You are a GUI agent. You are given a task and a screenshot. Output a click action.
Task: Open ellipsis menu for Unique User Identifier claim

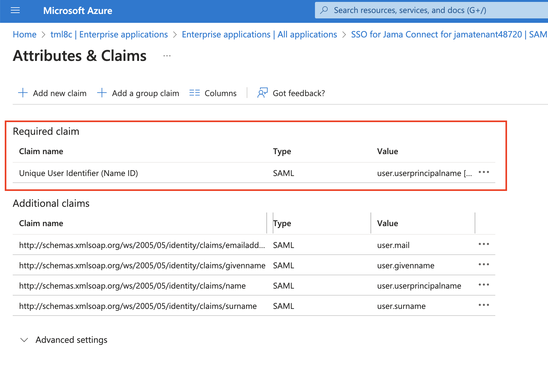click(484, 172)
